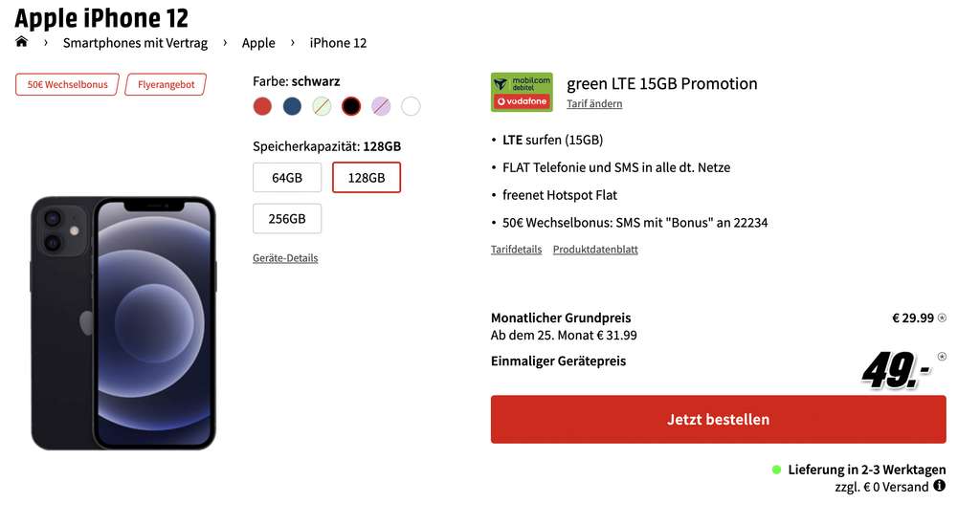This screenshot has width=980, height=525.
Task: Click the iPhone 12 product image
Action: point(122,322)
